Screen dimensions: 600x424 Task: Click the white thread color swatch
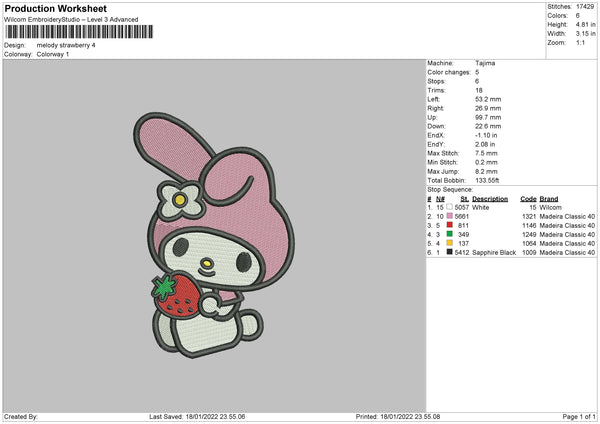pos(449,207)
